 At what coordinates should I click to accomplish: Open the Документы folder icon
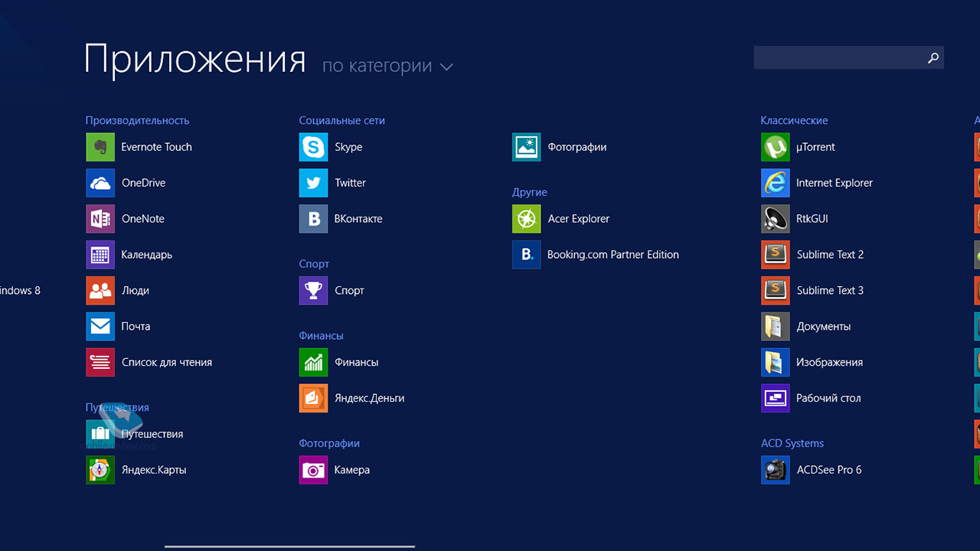pos(776,327)
